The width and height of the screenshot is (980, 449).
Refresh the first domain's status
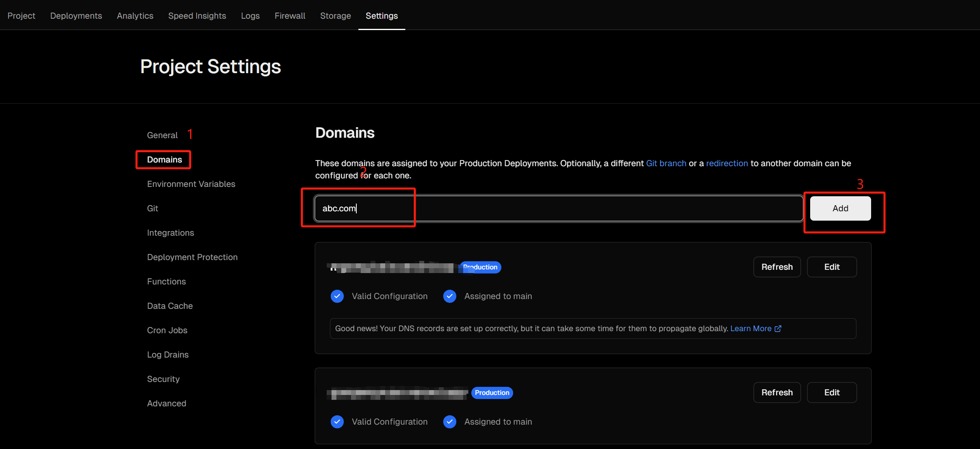pyautogui.click(x=777, y=267)
